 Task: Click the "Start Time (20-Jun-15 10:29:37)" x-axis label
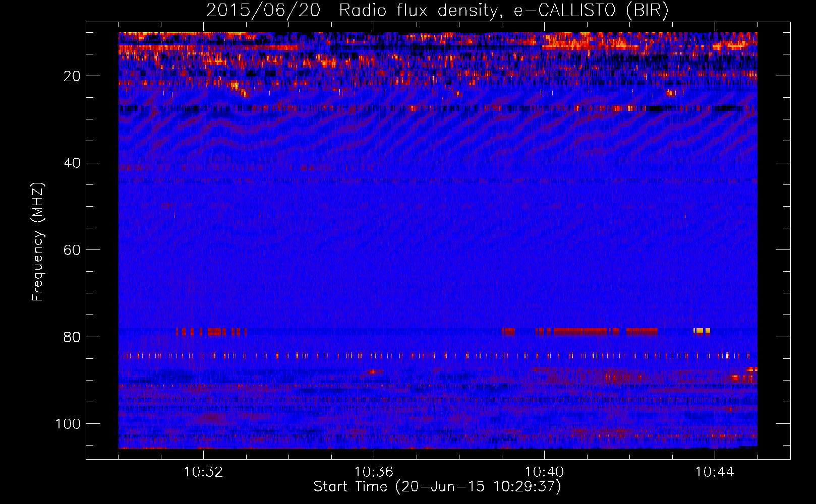[x=437, y=487]
